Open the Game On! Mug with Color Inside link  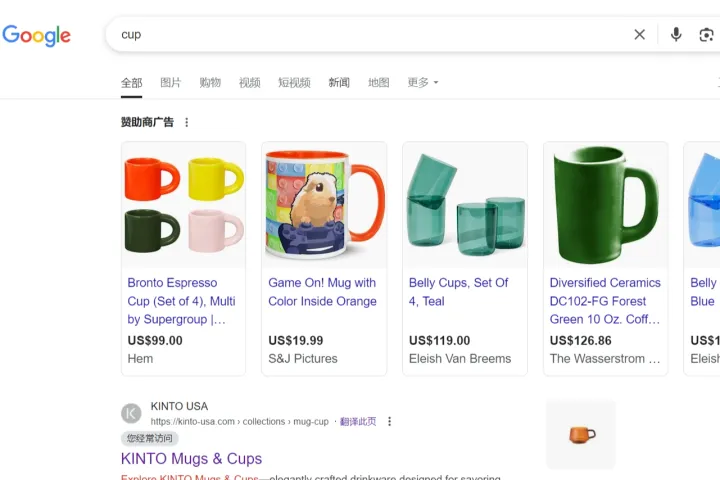click(x=322, y=292)
